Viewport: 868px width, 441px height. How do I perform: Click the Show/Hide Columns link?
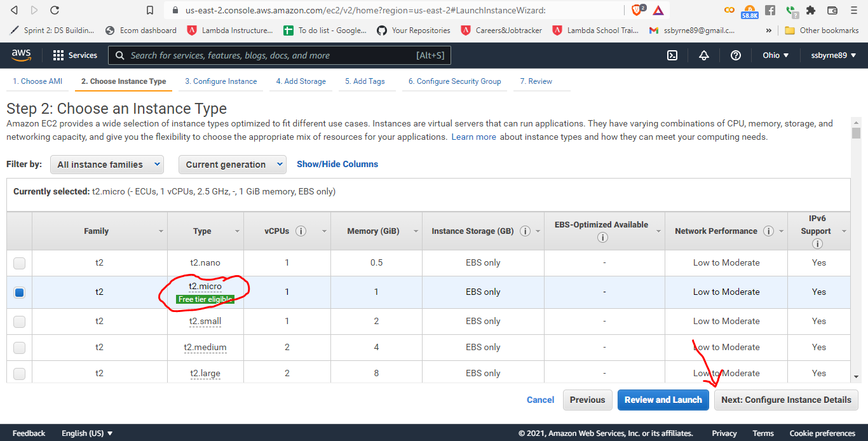[337, 164]
